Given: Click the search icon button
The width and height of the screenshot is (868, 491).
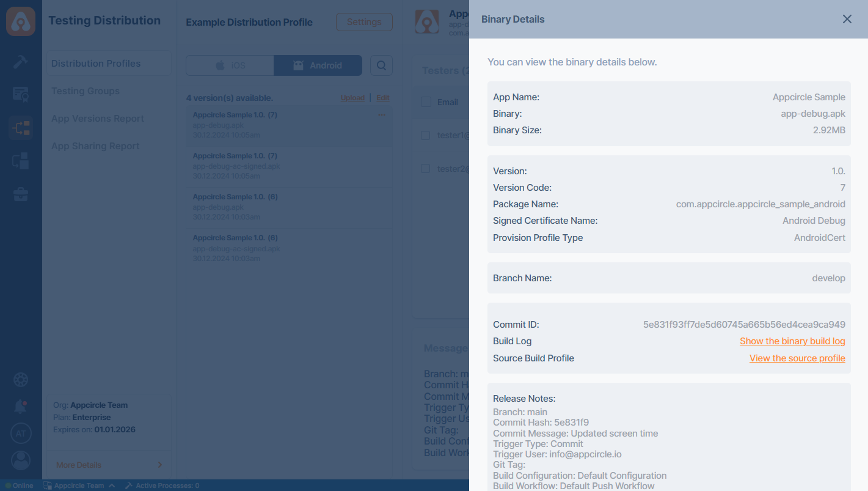Looking at the screenshot, I should (381, 65).
